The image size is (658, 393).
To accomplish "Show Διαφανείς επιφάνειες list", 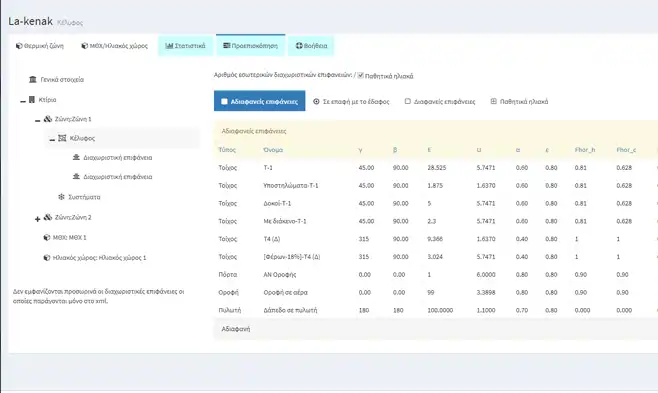I will click(x=440, y=102).
